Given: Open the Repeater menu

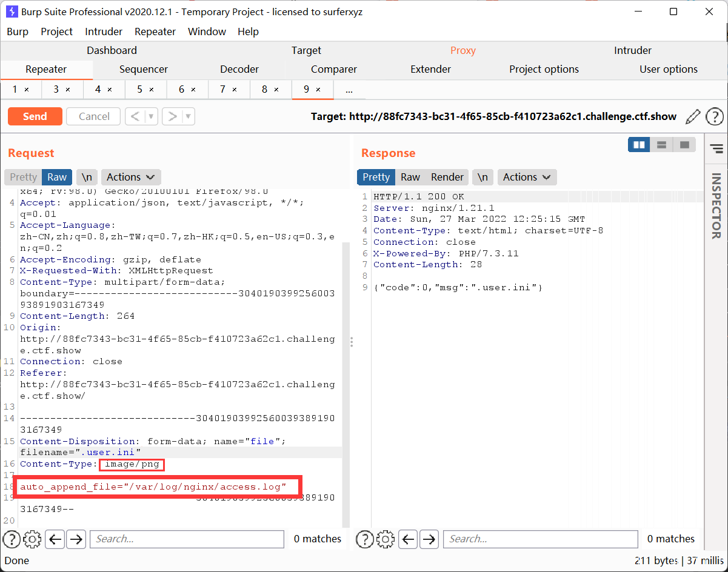Looking at the screenshot, I should 155,32.
